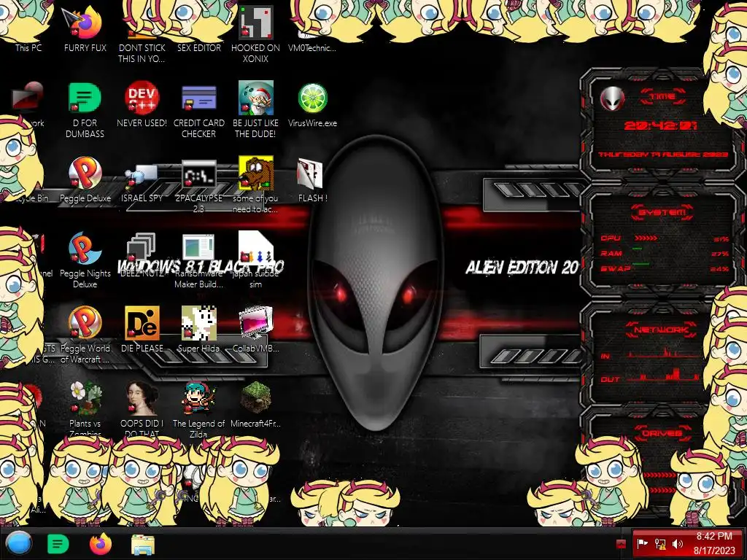The height and width of the screenshot is (560, 747).
Task: Click the Thursday date line in gadget
Action: [662, 155]
